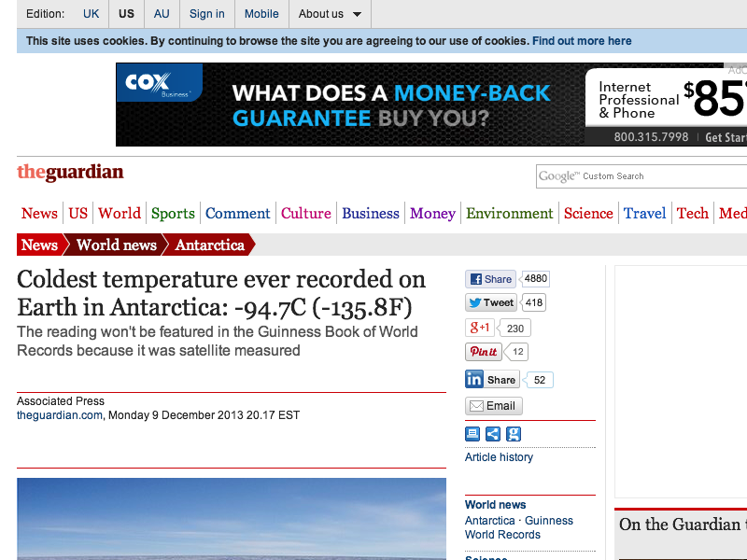Open the Antarctica breadcrumb
This screenshot has height=560, width=747.
pyautogui.click(x=209, y=245)
